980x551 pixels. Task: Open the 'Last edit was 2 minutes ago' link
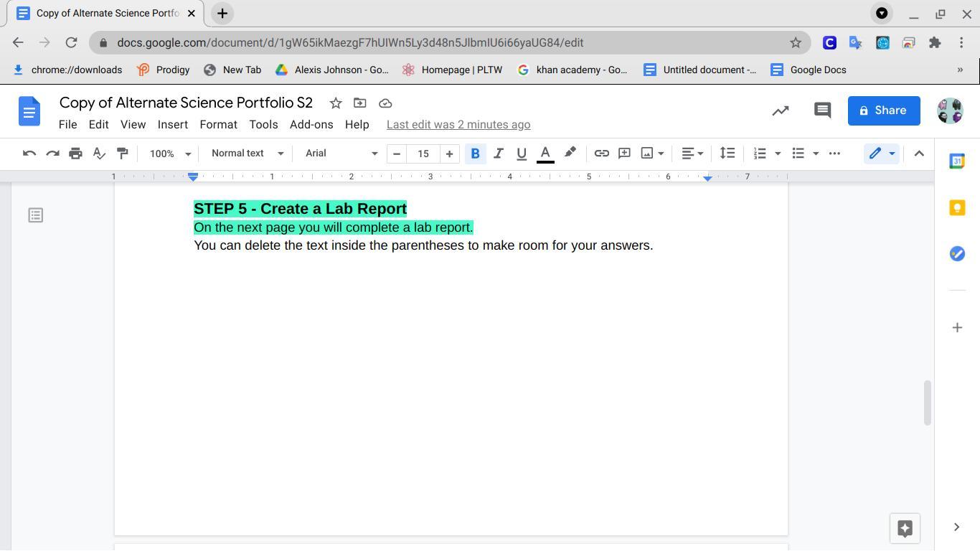click(458, 124)
